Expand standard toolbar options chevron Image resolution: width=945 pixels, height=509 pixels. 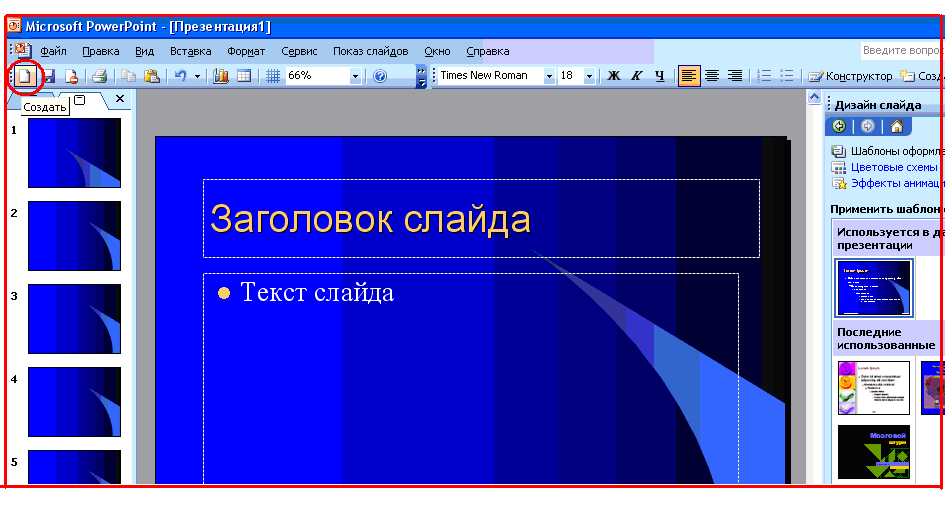click(x=421, y=77)
